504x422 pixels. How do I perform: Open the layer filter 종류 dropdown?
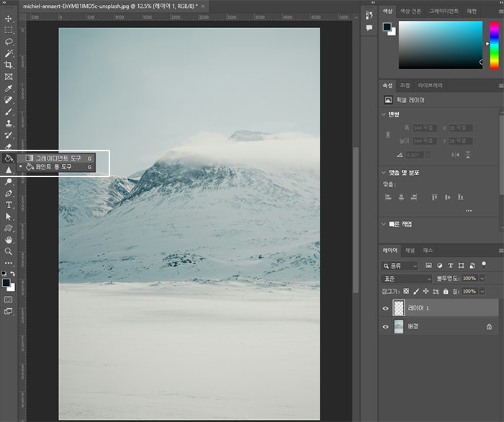[400, 266]
